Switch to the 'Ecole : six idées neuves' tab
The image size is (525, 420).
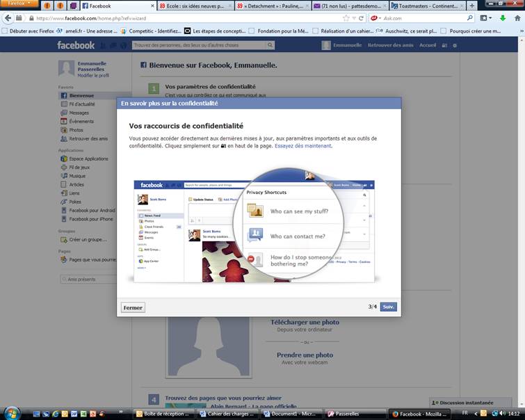[x=195, y=6]
